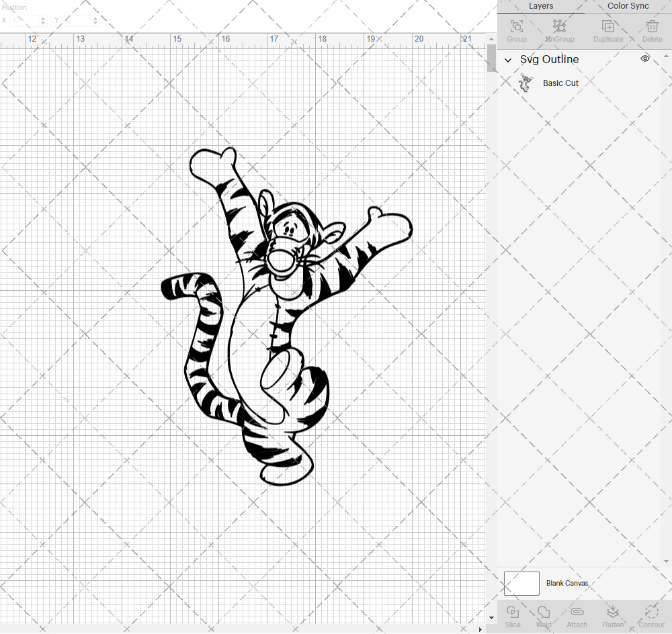
Task: Select the Basic Cut layer
Action: pos(560,83)
